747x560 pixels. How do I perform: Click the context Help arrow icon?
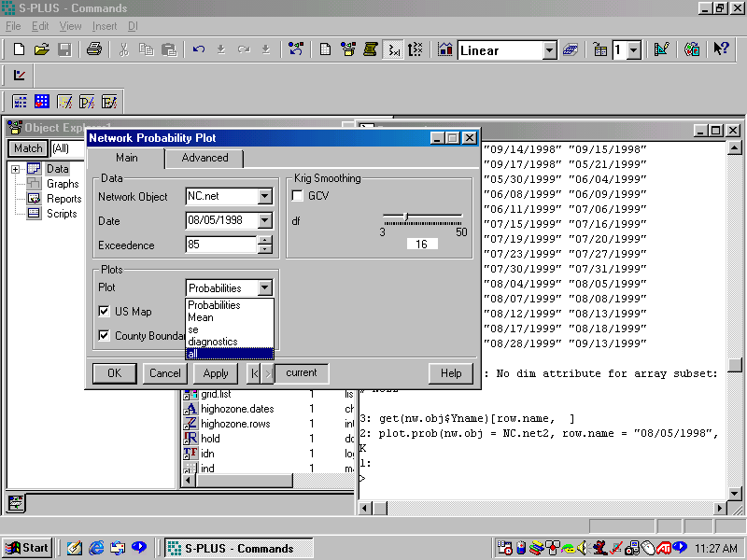coord(721,49)
